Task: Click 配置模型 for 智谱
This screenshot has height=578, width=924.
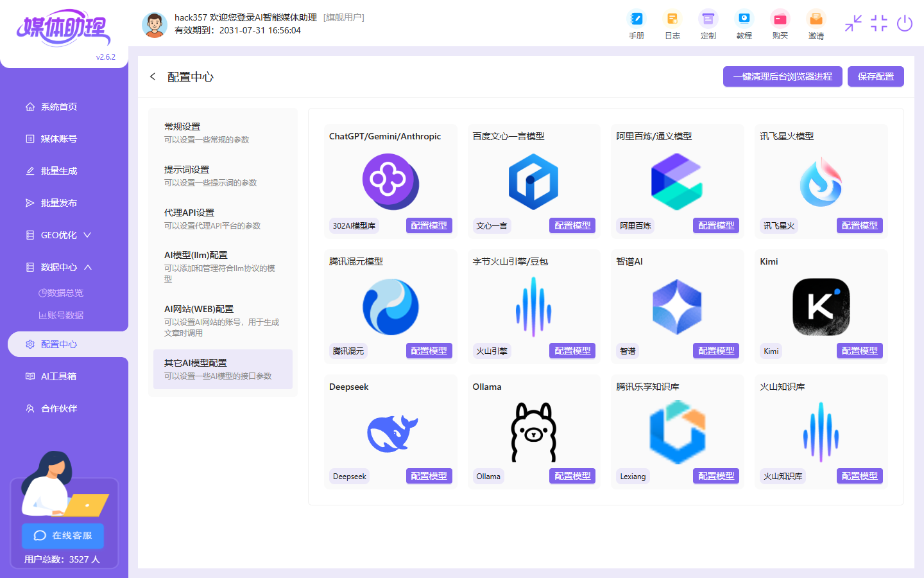Action: coord(716,351)
